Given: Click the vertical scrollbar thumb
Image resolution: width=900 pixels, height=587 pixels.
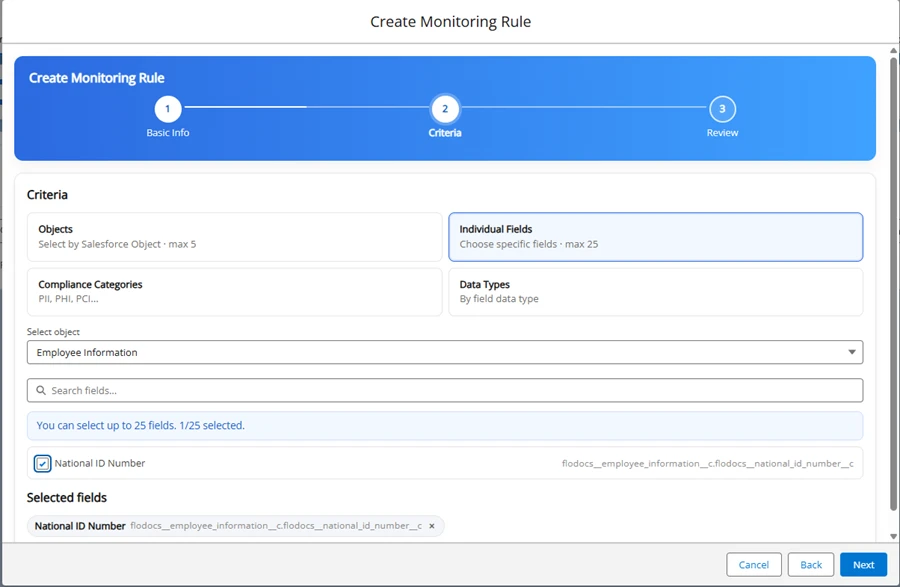Looking at the screenshot, I should click(x=892, y=280).
